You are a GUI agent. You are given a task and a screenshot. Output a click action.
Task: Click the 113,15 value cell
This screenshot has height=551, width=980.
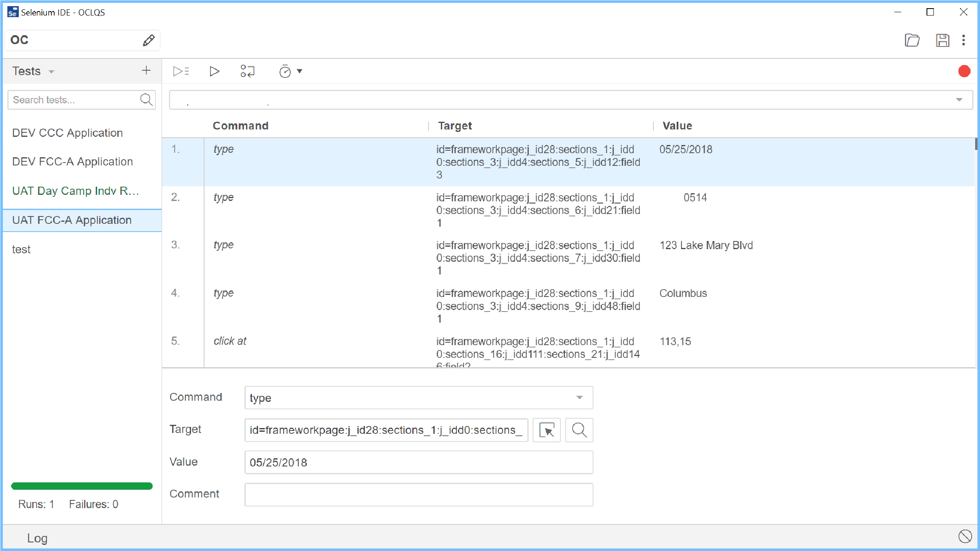pyautogui.click(x=676, y=341)
